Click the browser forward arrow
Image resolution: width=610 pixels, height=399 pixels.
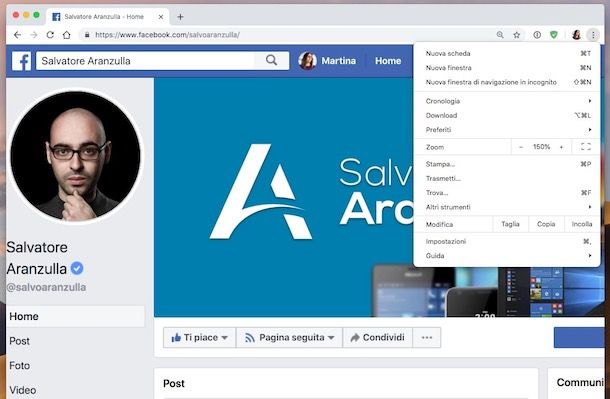point(33,35)
